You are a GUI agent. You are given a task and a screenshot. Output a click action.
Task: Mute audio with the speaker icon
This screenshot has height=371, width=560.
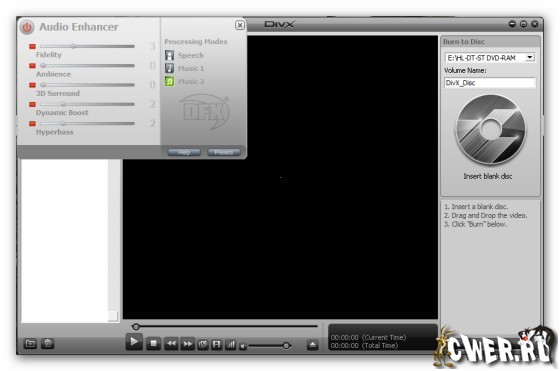click(243, 346)
